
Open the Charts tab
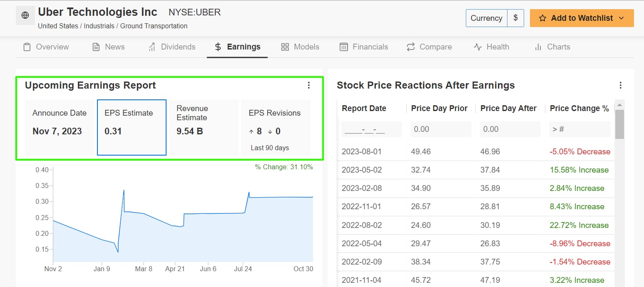(552, 47)
